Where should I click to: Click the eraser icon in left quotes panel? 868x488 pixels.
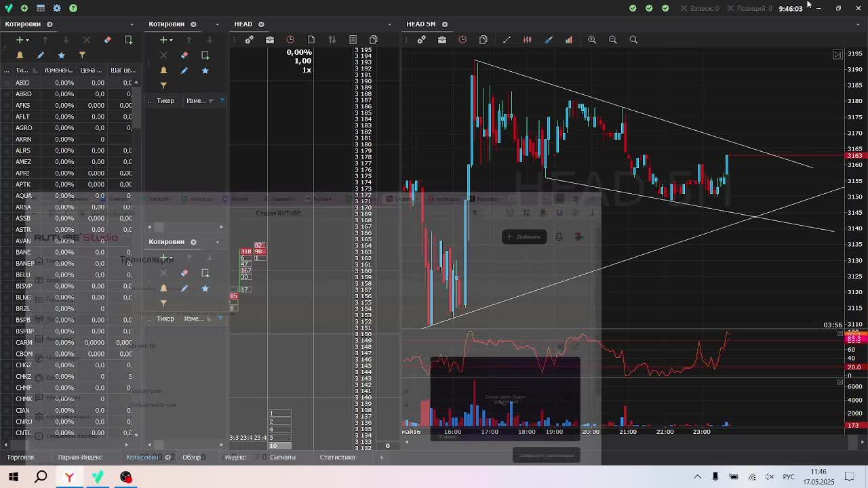(107, 40)
